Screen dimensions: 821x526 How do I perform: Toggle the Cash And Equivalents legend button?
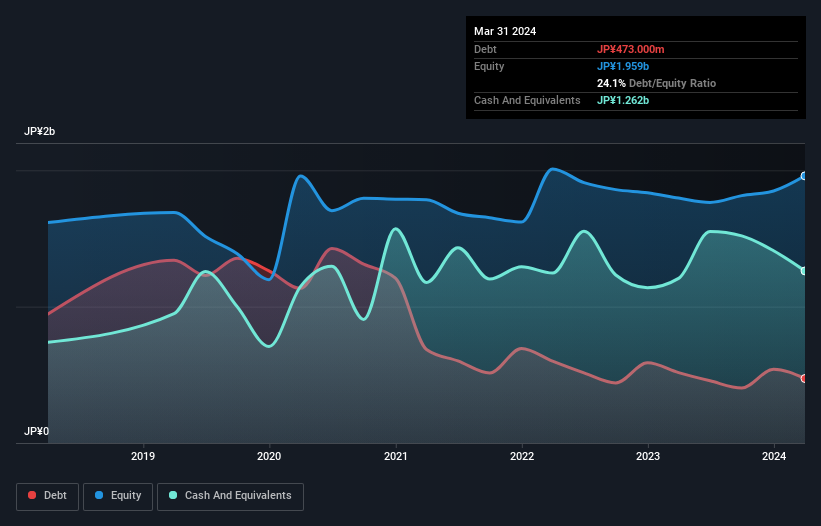pos(230,496)
